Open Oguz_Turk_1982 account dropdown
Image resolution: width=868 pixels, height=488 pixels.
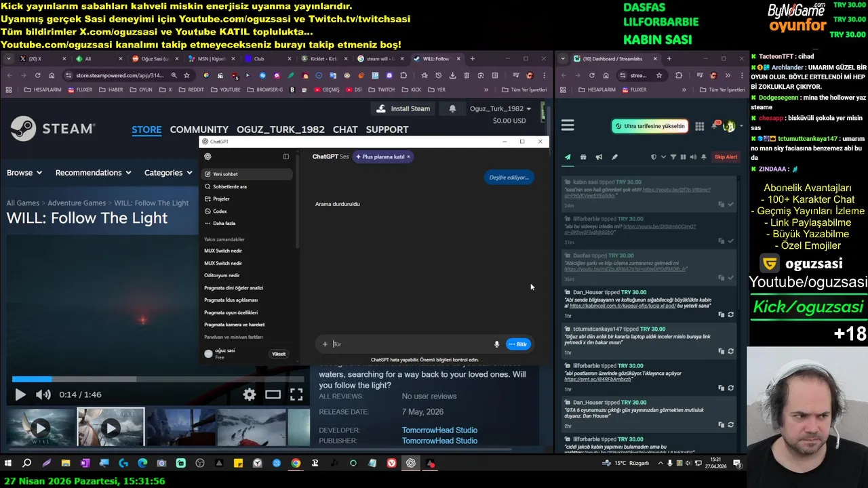(x=500, y=108)
